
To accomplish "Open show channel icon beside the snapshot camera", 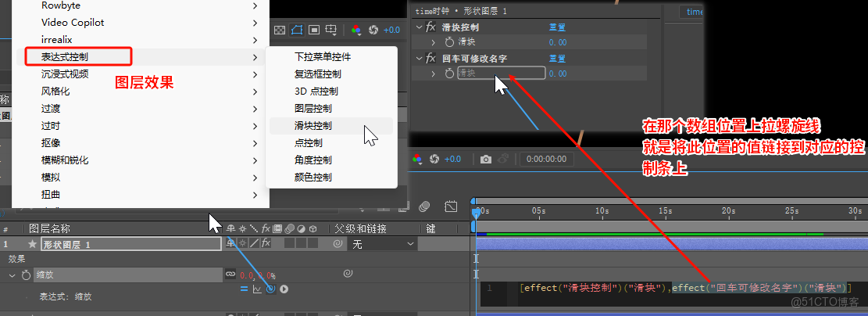I will click(x=418, y=159).
